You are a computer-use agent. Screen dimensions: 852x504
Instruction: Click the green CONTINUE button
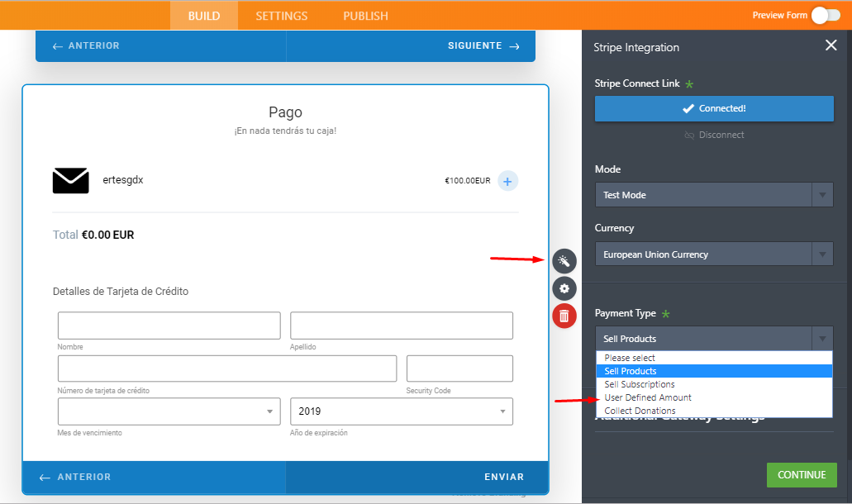802,475
